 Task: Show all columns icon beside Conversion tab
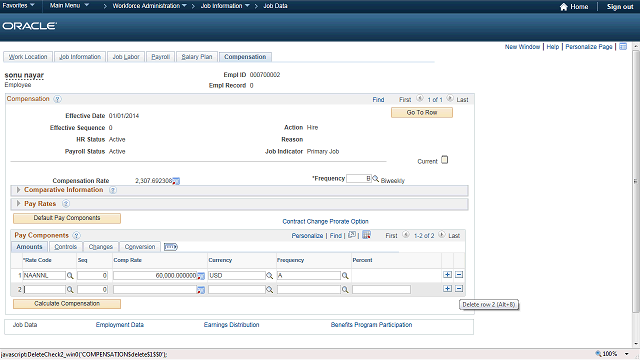[x=171, y=247]
